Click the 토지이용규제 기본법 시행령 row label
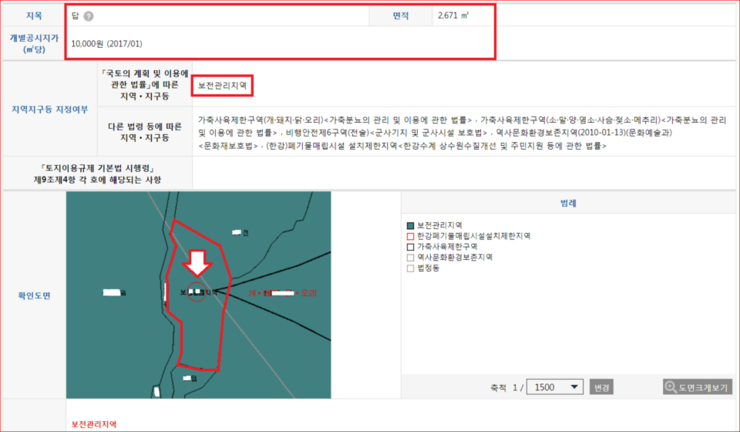 point(97,174)
